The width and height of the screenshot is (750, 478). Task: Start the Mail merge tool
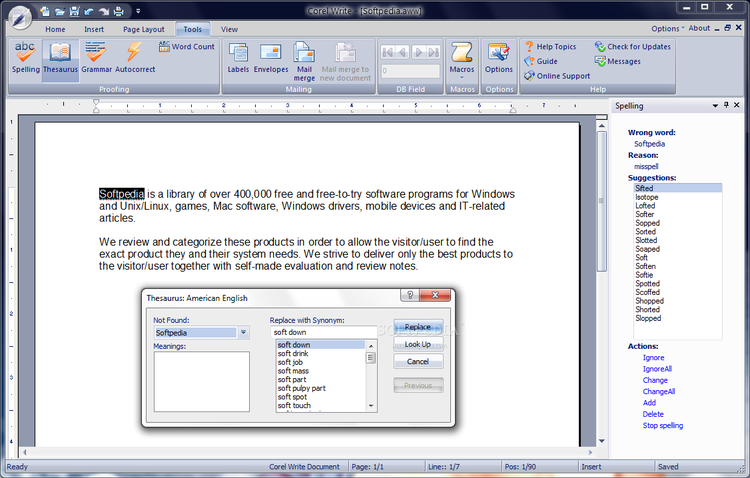[x=304, y=62]
